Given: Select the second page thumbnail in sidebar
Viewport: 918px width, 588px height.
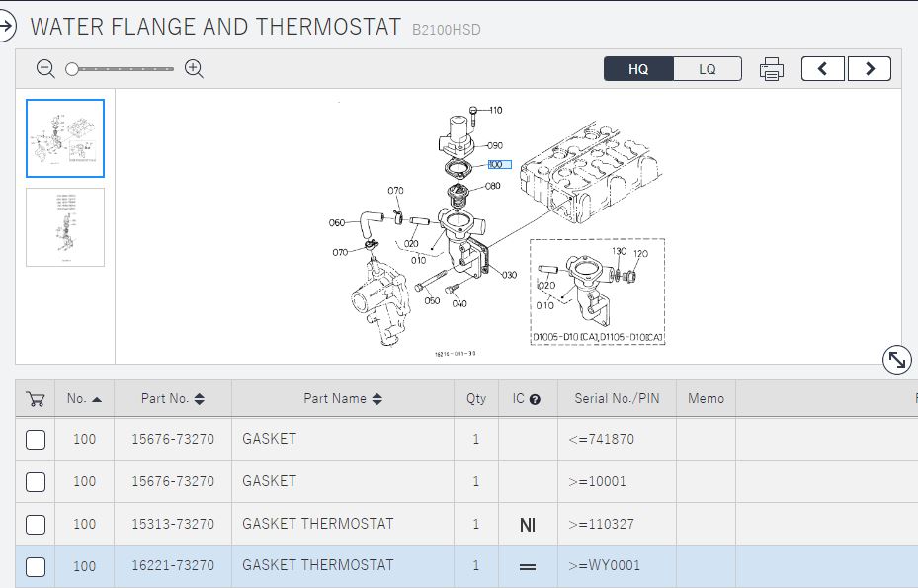Looking at the screenshot, I should [x=64, y=227].
